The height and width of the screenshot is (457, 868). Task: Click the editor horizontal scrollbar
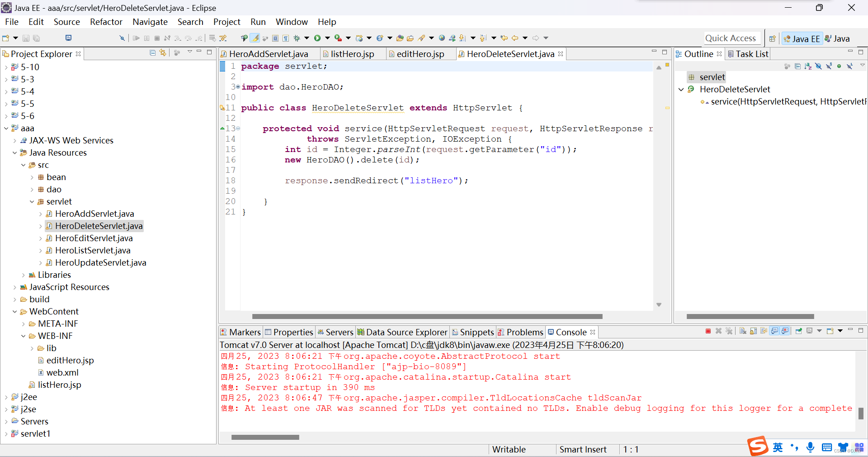tap(427, 316)
